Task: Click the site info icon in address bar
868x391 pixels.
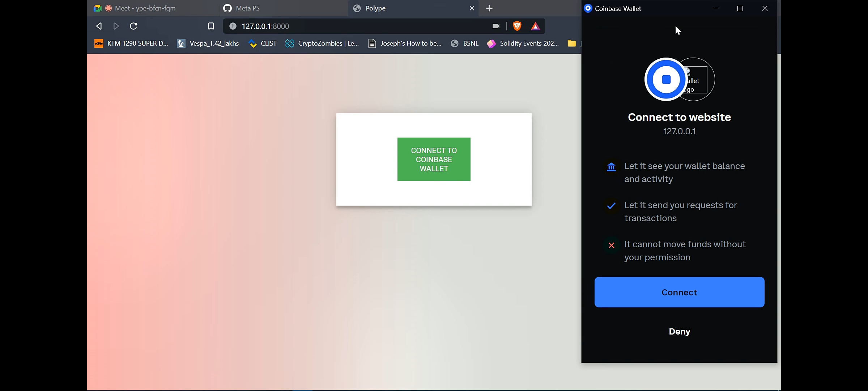Action: (233, 26)
